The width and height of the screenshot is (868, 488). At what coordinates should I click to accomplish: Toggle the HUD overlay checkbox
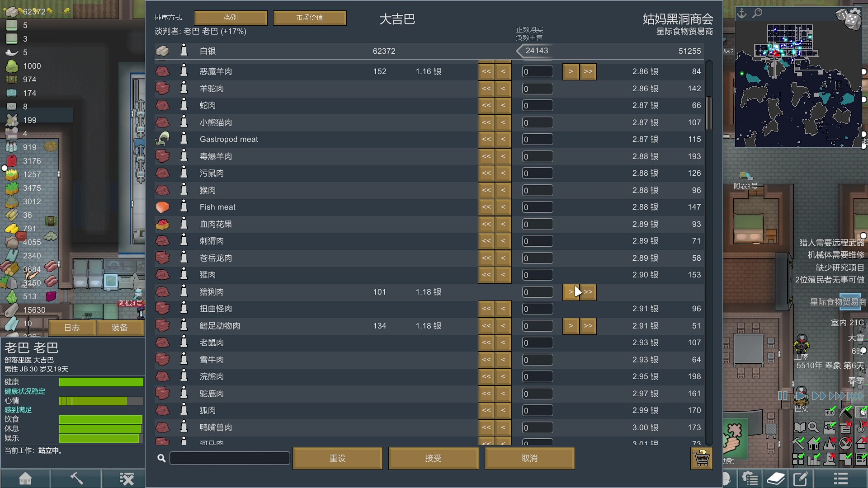pyautogui.click(x=830, y=413)
